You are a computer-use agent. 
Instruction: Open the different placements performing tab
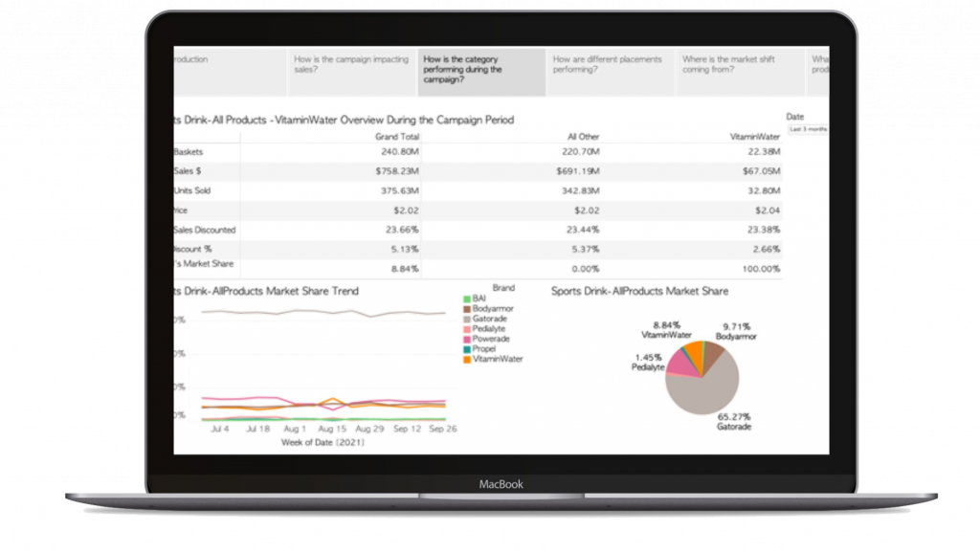(x=611, y=71)
